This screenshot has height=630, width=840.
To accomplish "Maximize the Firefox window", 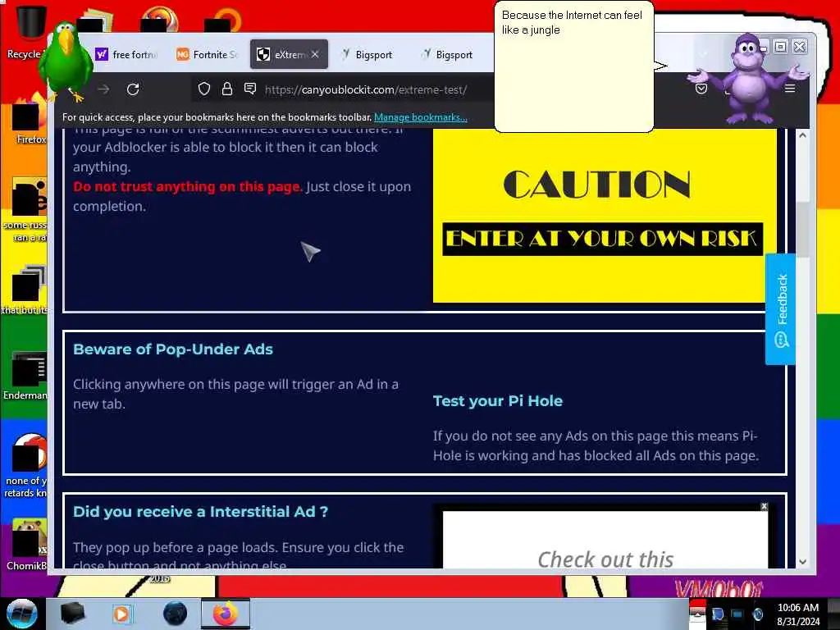I will click(x=781, y=47).
